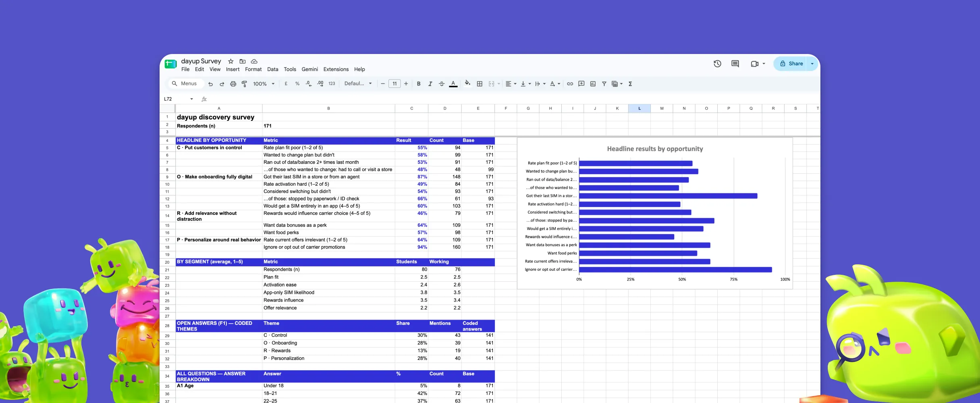Open the Data menu

273,69
